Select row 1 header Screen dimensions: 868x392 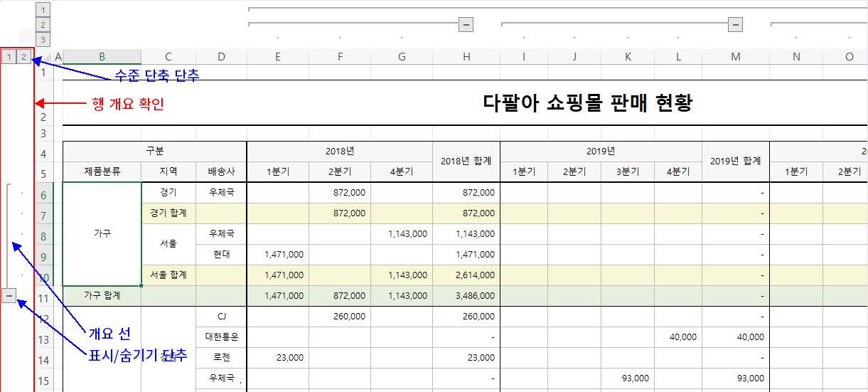[44, 72]
